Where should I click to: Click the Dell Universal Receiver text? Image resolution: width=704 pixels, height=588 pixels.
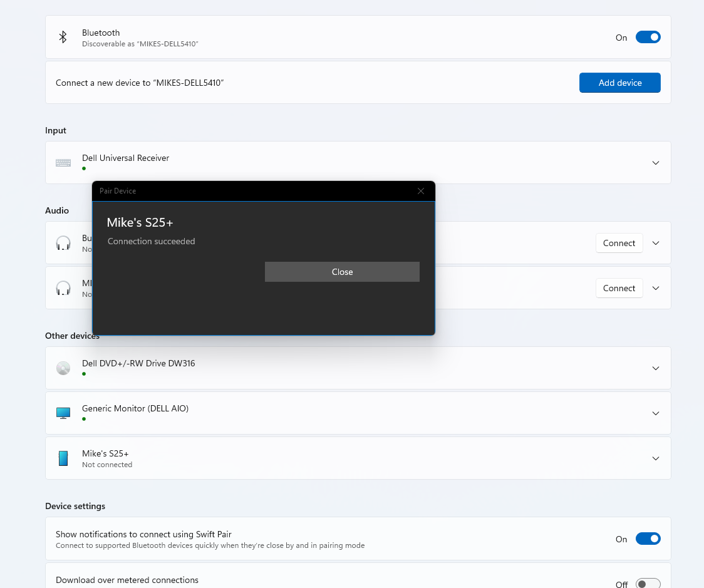coord(126,158)
